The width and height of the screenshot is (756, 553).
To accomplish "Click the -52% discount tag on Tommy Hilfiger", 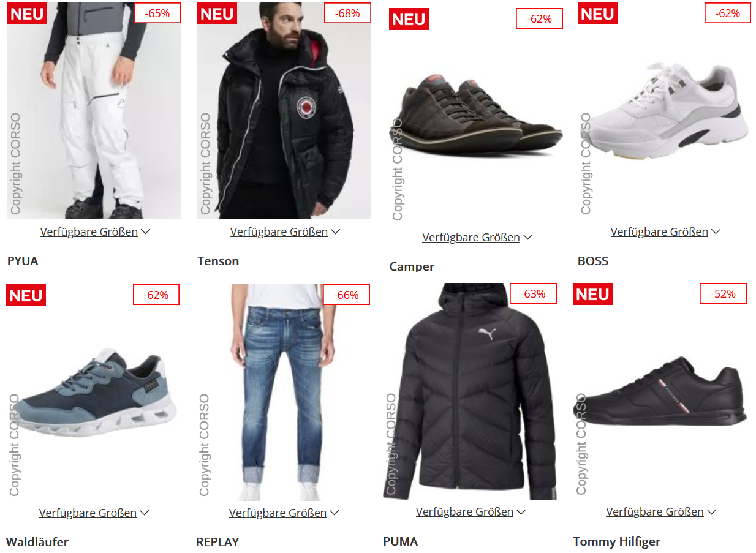I will tap(723, 293).
